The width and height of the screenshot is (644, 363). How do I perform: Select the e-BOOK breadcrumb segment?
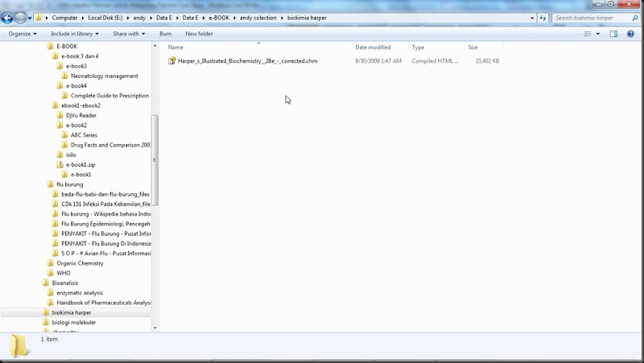(219, 18)
